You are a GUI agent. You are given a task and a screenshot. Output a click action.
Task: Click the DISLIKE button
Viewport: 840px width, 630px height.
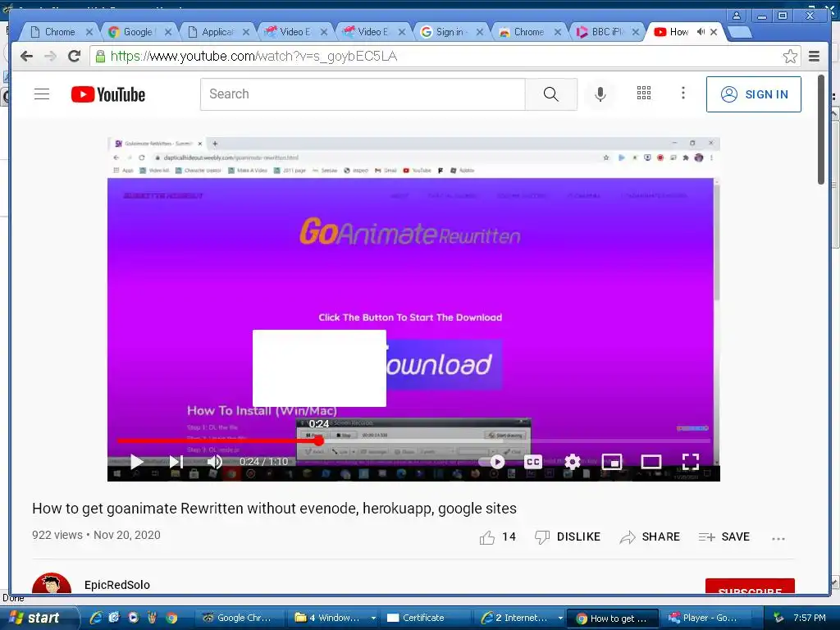click(568, 536)
